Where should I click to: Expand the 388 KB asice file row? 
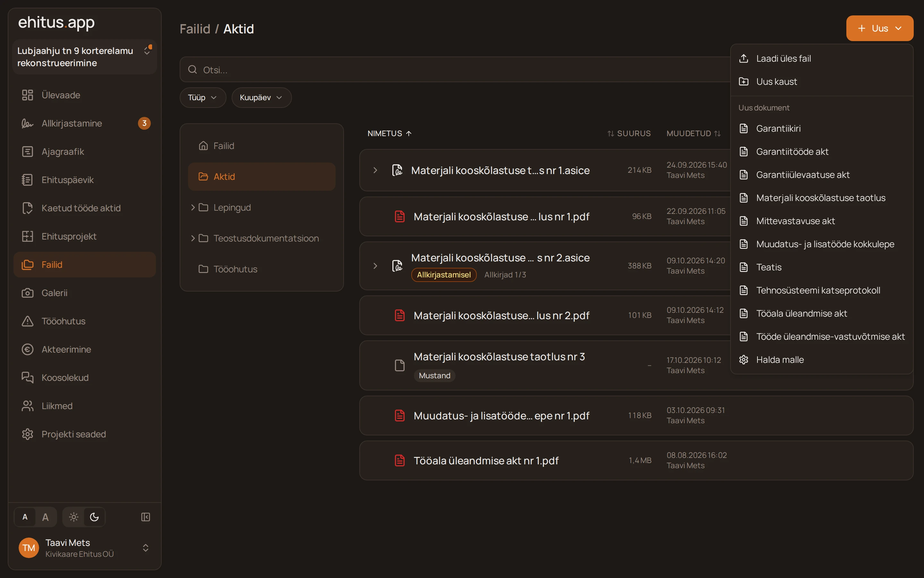(x=375, y=266)
